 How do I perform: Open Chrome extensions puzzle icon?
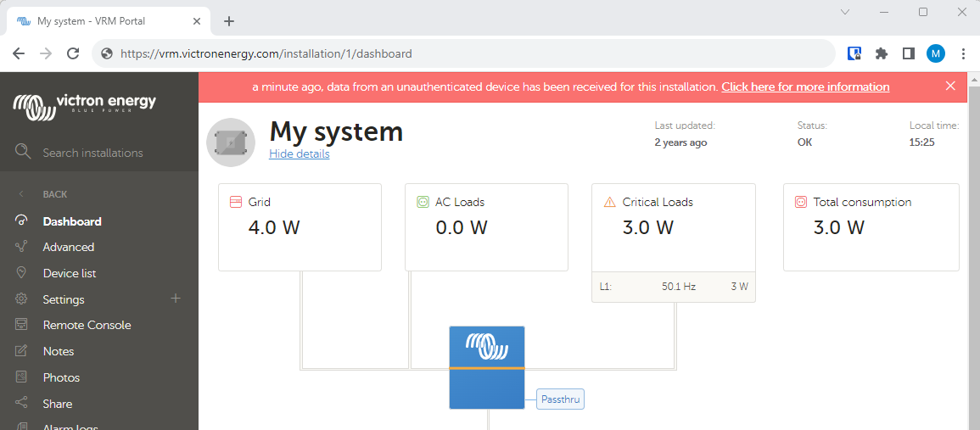click(x=882, y=53)
